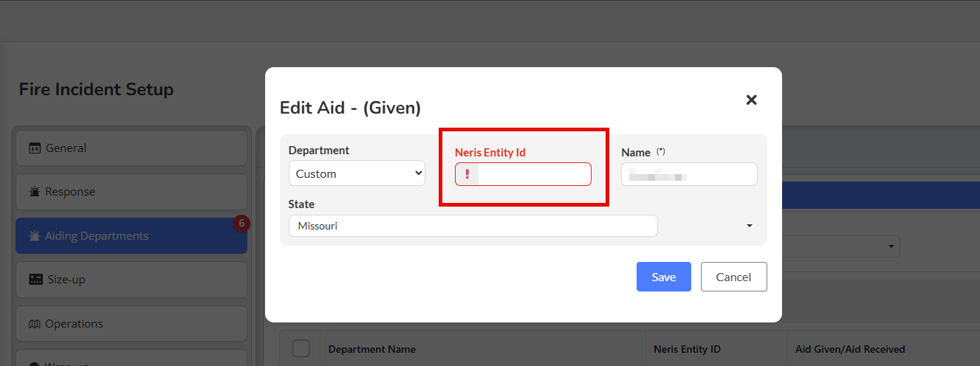
Task: Click the red exclamation error icon
Action: [x=467, y=174]
